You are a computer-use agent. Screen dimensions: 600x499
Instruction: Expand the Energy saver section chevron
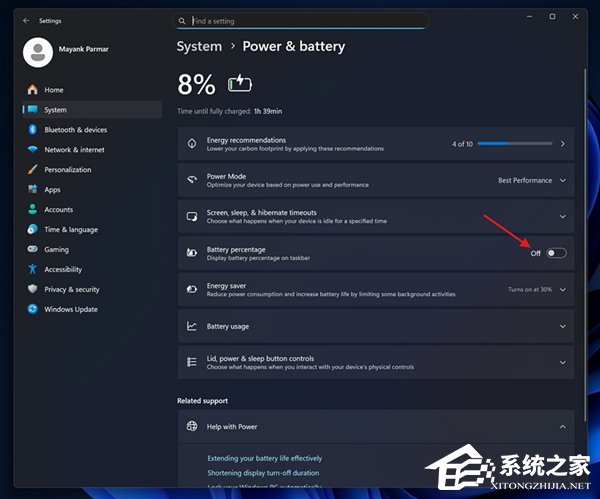point(562,290)
